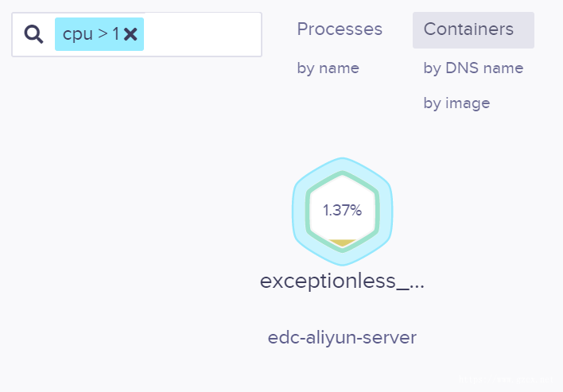Image resolution: width=563 pixels, height=392 pixels.
Task: Focus the empty search field area
Action: tap(203, 34)
